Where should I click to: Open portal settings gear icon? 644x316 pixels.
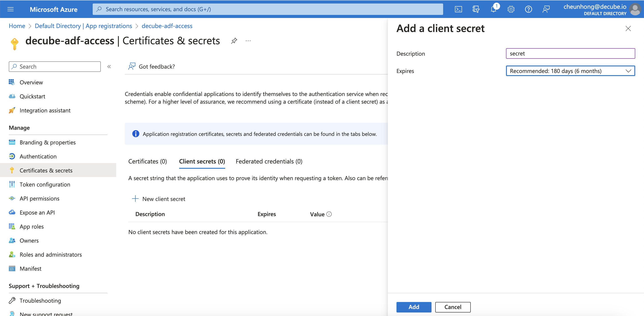[511, 9]
